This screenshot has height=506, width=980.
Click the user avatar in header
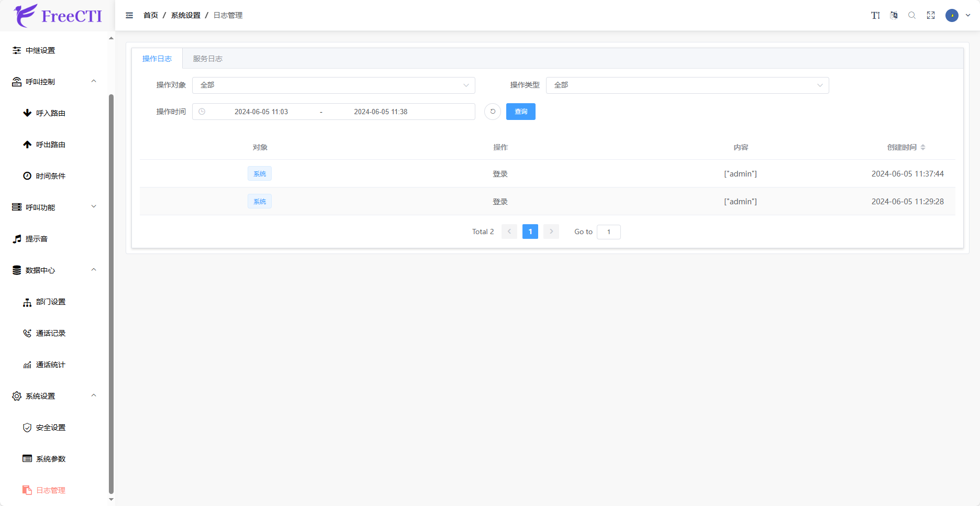[x=952, y=16]
